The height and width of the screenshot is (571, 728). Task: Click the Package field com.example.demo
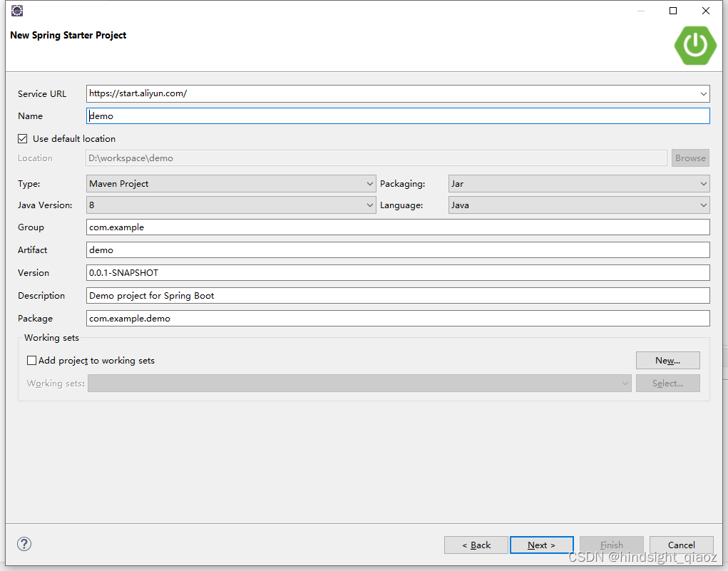click(x=398, y=318)
